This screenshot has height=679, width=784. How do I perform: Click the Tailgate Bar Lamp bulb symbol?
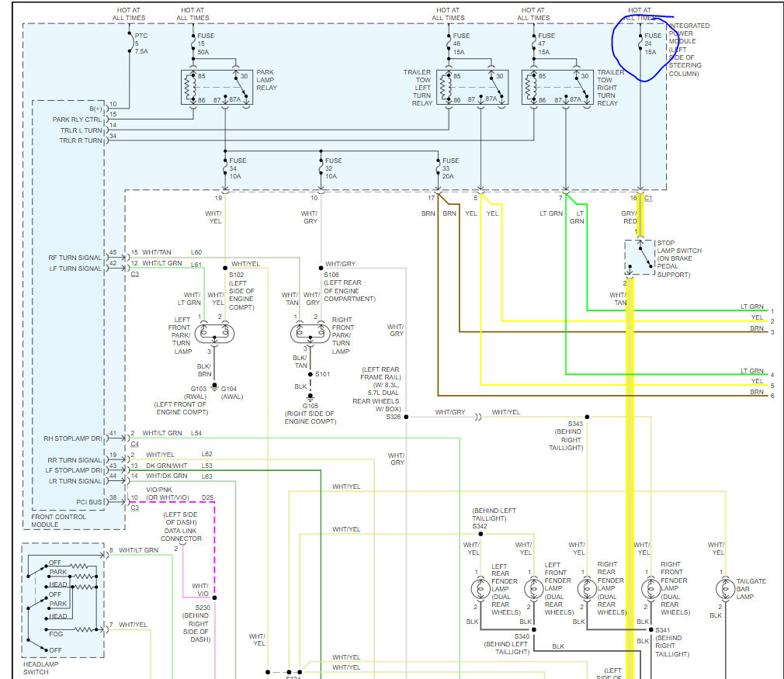(725, 588)
